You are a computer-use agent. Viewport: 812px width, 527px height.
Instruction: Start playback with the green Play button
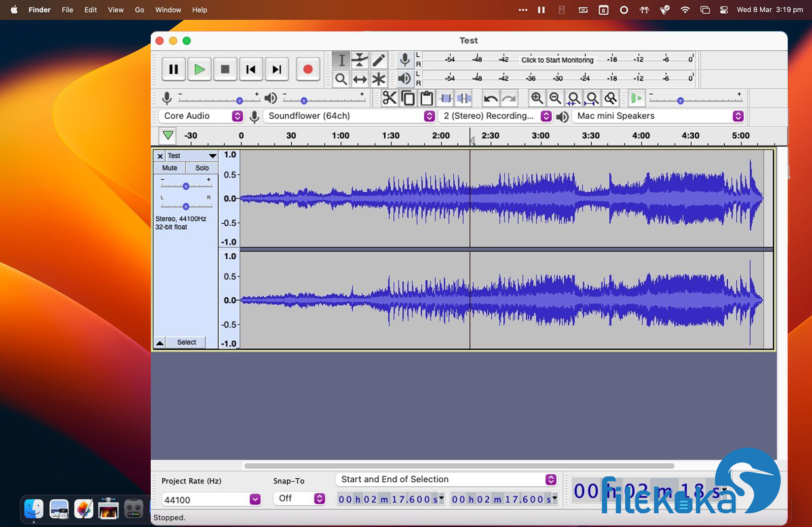pos(199,69)
